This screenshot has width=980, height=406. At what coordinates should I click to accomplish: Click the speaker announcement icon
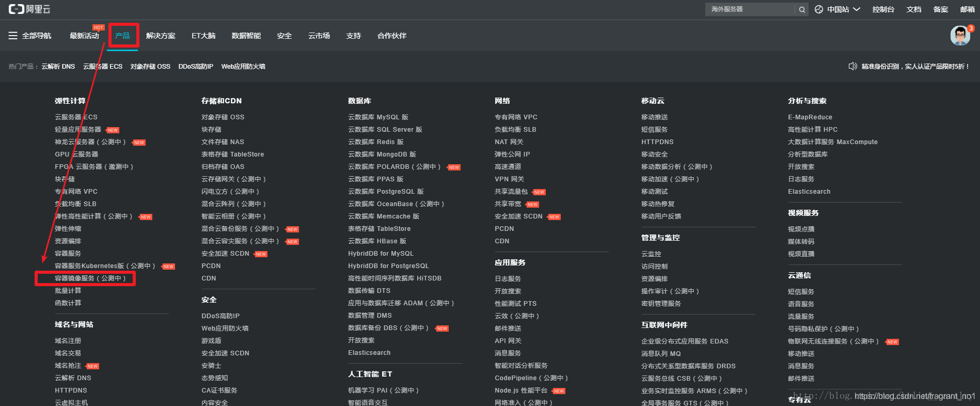pyautogui.click(x=852, y=66)
